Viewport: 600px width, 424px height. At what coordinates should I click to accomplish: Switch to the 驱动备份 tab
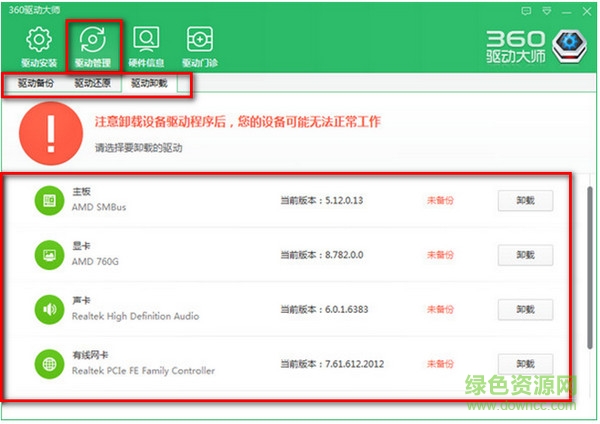(36, 84)
